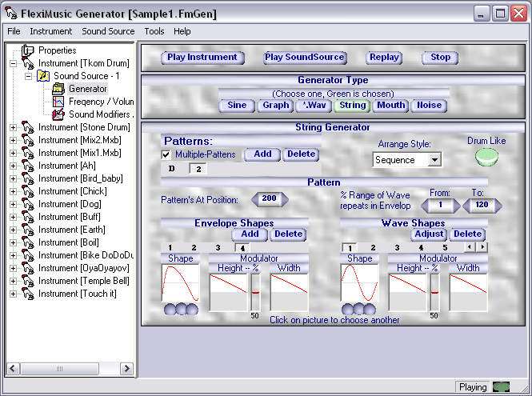
Task: Click the Playing status indicator icon
Action: coord(501,387)
